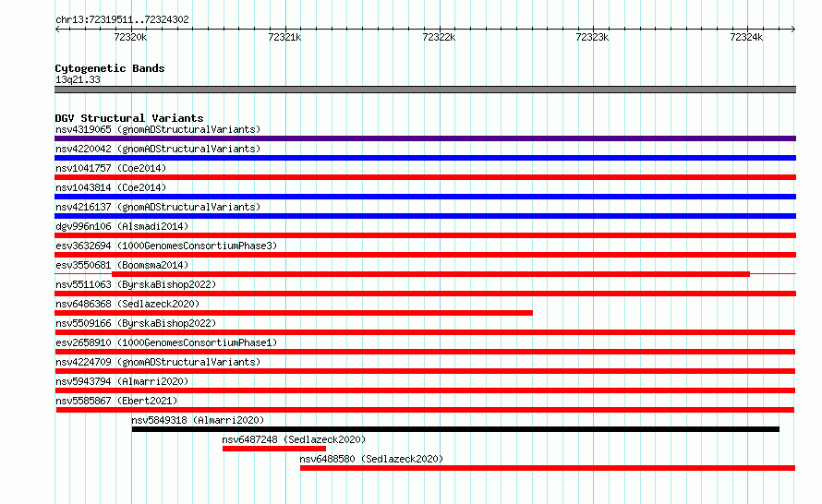
Task: Open the nsv1043814 (Coe2014) label
Action: tap(111, 187)
